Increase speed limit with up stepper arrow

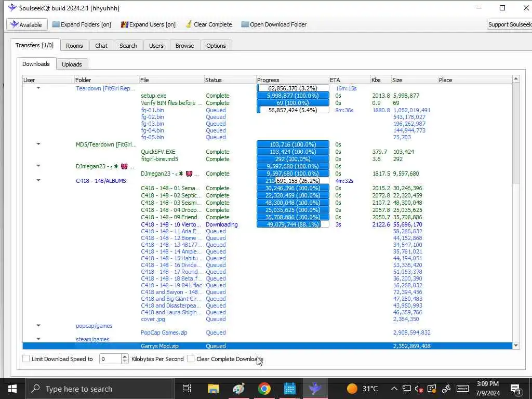point(125,356)
